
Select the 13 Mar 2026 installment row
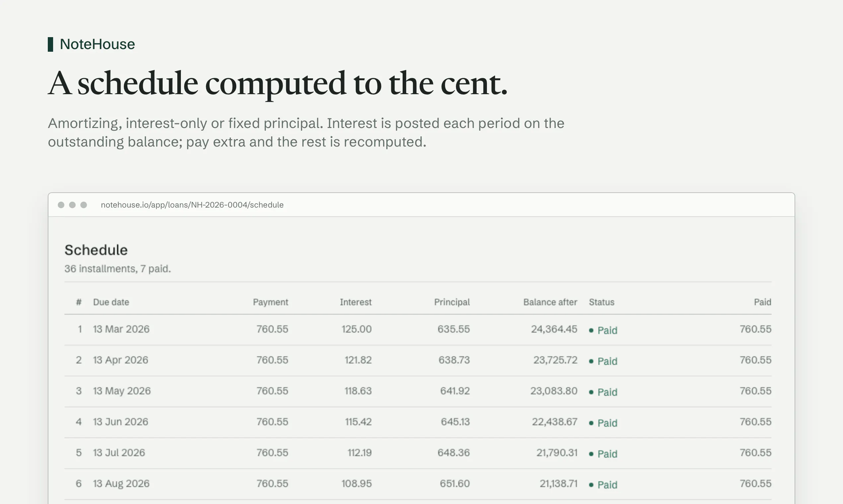coord(418,330)
